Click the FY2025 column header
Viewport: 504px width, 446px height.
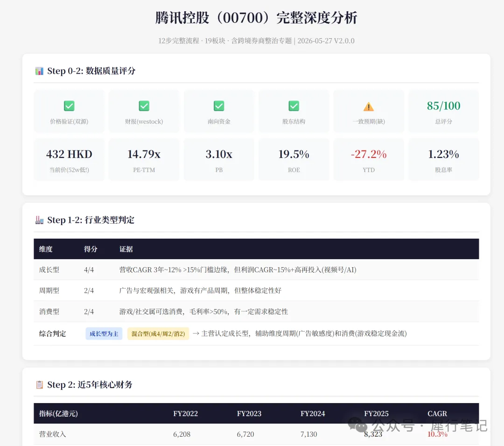point(377,413)
